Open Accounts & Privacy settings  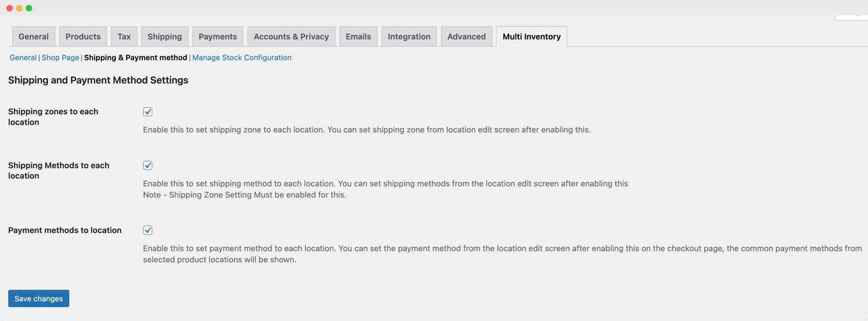pyautogui.click(x=291, y=36)
